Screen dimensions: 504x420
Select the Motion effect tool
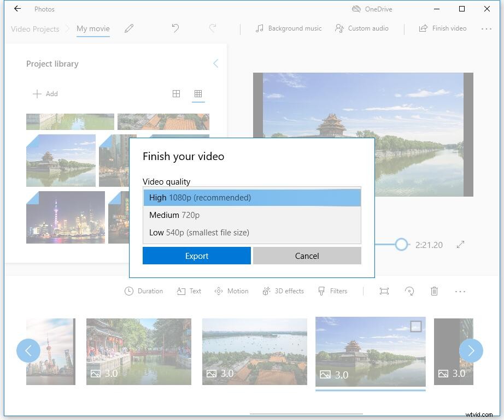(x=231, y=291)
